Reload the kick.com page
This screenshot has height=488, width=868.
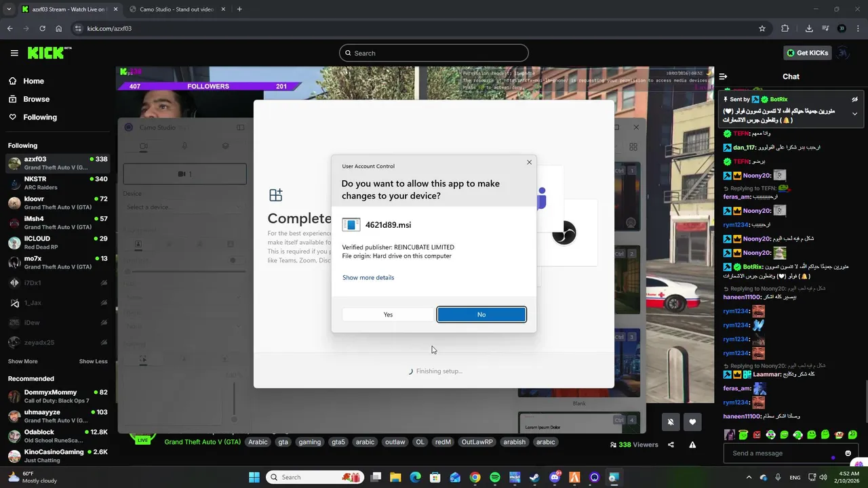42,28
